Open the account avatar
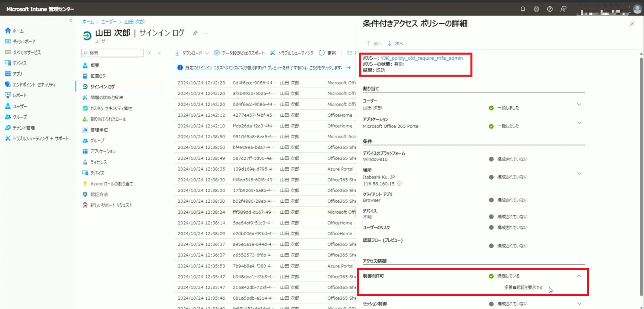The height and width of the screenshot is (309, 644). pyautogui.click(x=637, y=9)
